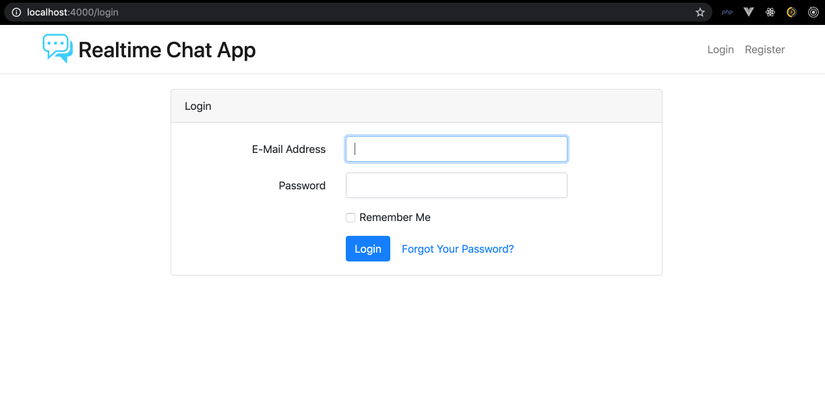View site information icon beside URL
Image resolution: width=825 pixels, height=407 pixels.
pos(16,12)
